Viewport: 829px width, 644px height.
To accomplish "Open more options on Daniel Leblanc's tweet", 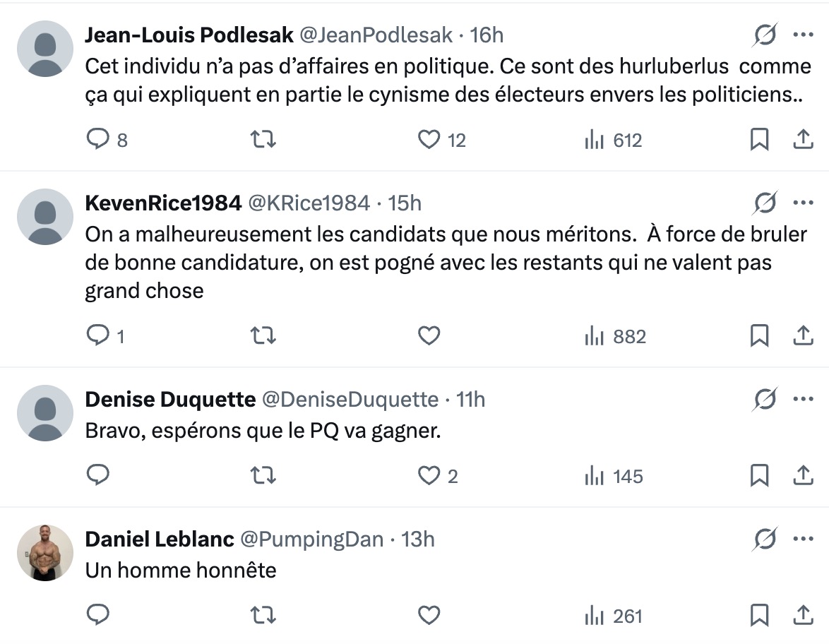I will point(803,539).
